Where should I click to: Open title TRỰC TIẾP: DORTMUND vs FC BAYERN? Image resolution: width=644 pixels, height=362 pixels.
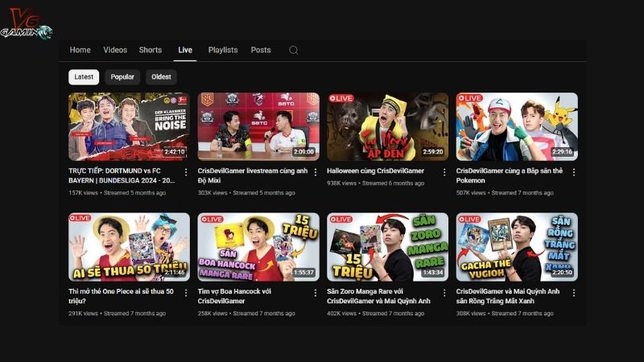122,175
